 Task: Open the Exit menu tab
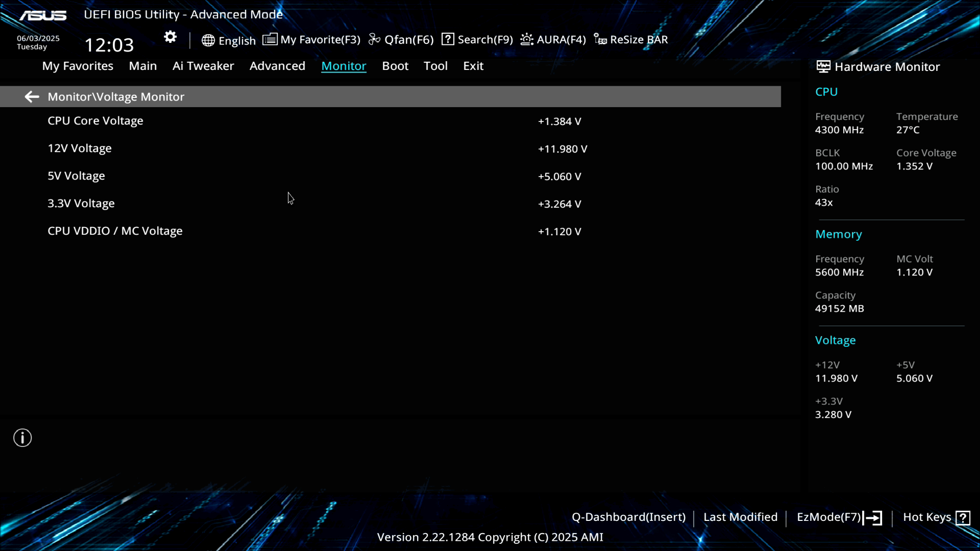[473, 66]
